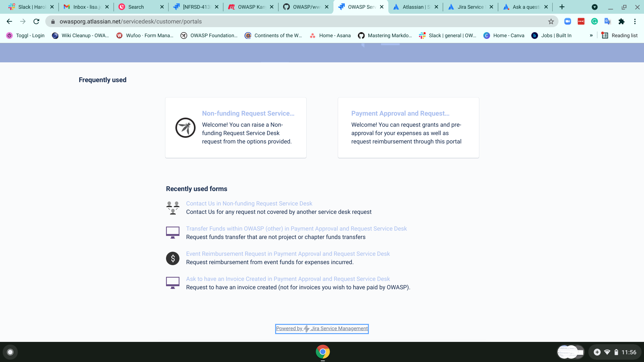Bookmark this page with the star icon
This screenshot has height=362, width=644.
coord(551,21)
